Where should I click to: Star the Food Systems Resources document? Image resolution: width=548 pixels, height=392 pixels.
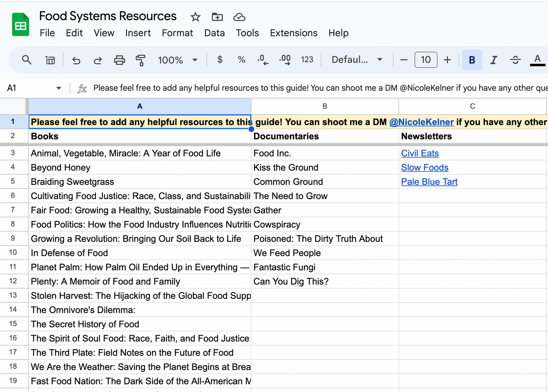click(195, 17)
